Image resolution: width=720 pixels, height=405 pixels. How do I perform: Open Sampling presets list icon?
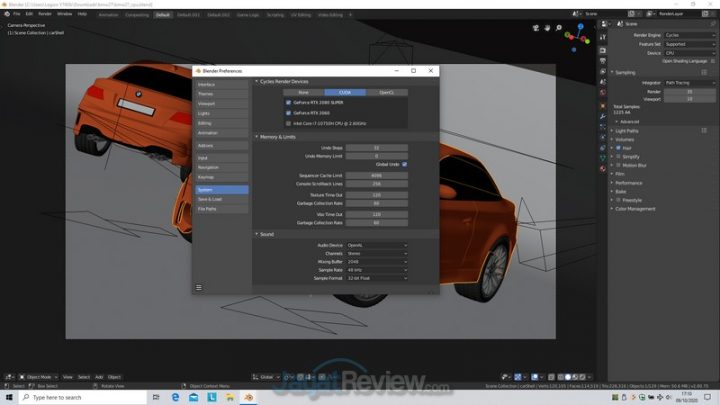coord(704,72)
